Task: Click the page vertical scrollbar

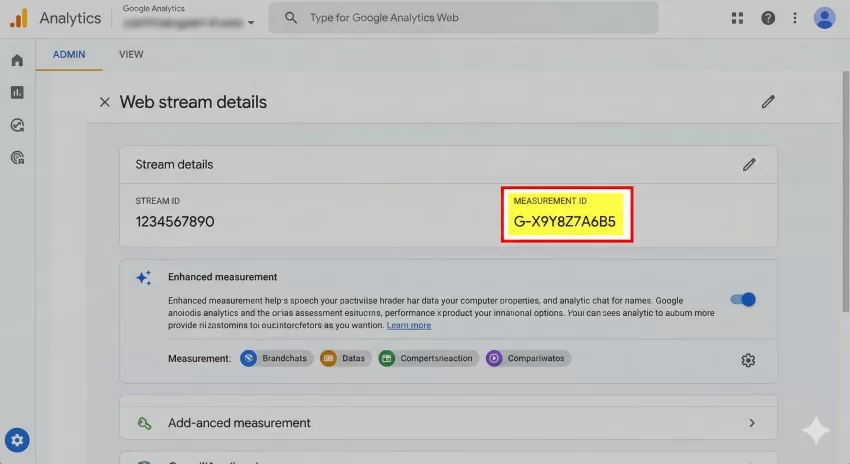Action: point(846,191)
